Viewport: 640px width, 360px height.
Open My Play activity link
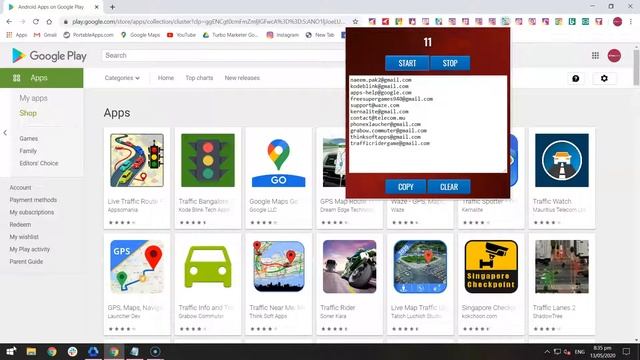point(29,249)
